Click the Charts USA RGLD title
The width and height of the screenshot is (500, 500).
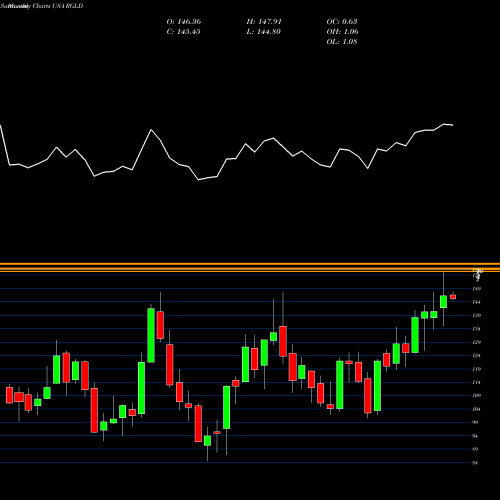tap(57, 6)
